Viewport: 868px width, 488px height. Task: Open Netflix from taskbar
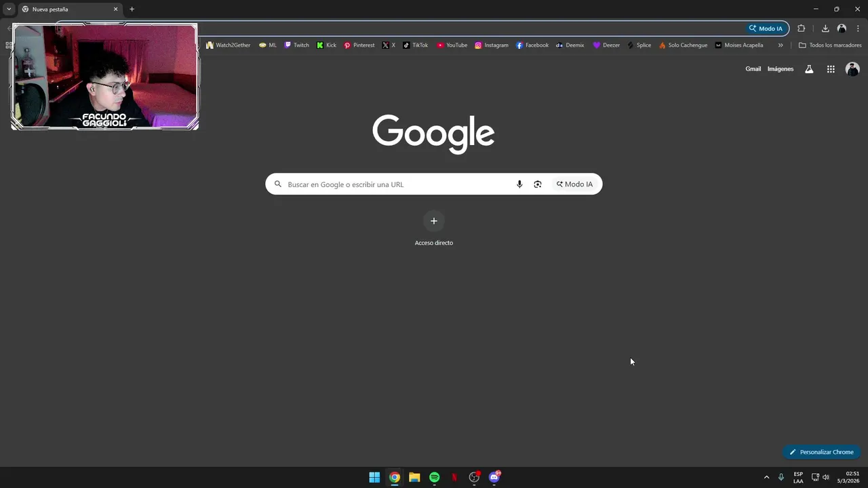pyautogui.click(x=454, y=477)
